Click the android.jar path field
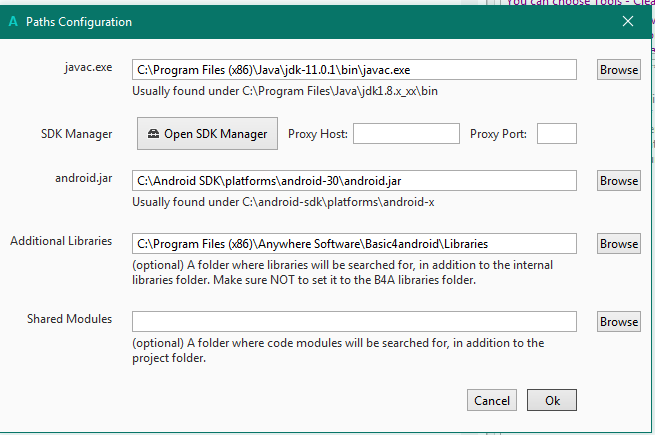The width and height of the screenshot is (655, 435). pos(354,181)
